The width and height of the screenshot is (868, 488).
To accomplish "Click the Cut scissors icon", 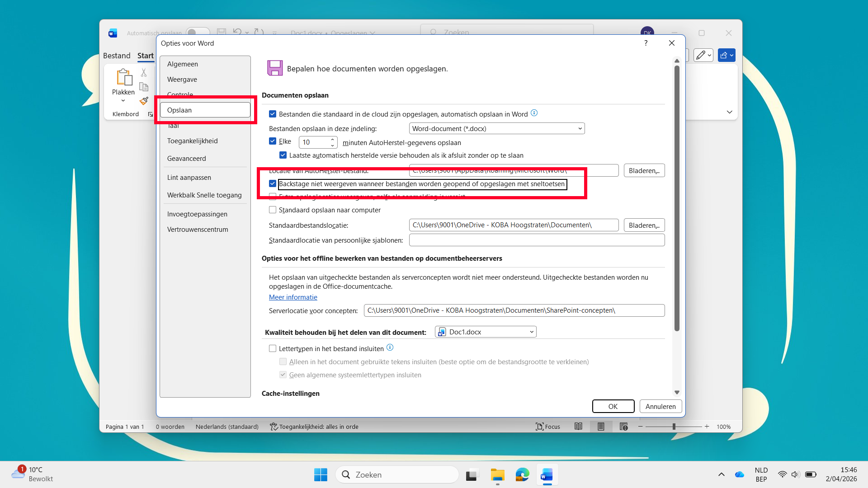I will click(144, 72).
